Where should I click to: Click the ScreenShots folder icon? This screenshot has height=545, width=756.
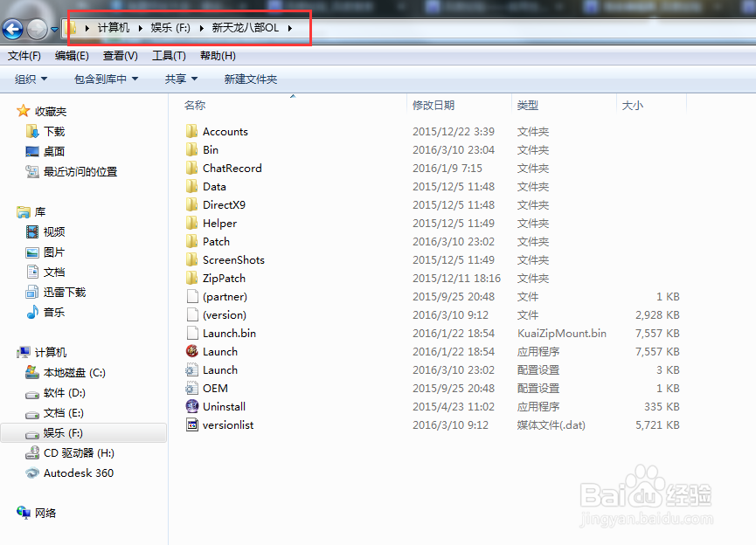coord(192,259)
